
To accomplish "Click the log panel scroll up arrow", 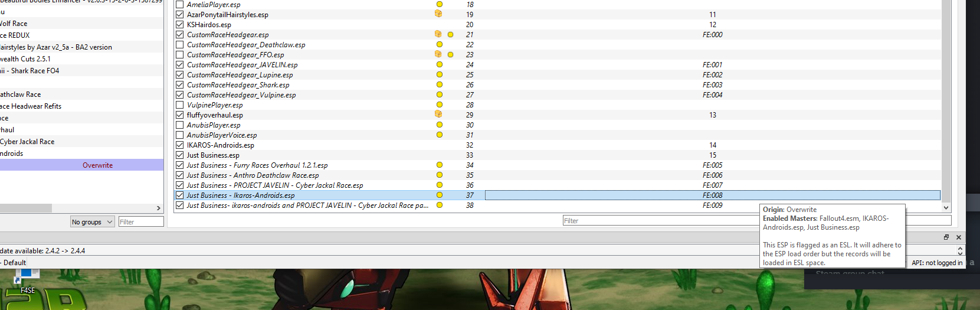I will [960, 249].
